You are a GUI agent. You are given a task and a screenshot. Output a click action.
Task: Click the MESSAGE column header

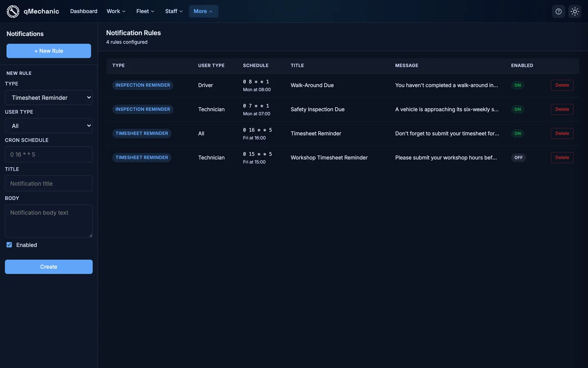[x=406, y=66]
